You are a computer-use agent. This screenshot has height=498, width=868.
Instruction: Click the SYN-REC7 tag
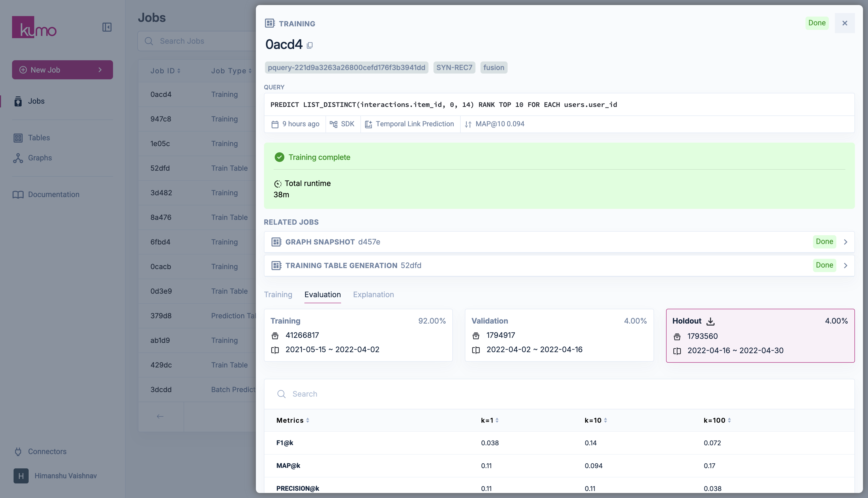click(x=454, y=67)
